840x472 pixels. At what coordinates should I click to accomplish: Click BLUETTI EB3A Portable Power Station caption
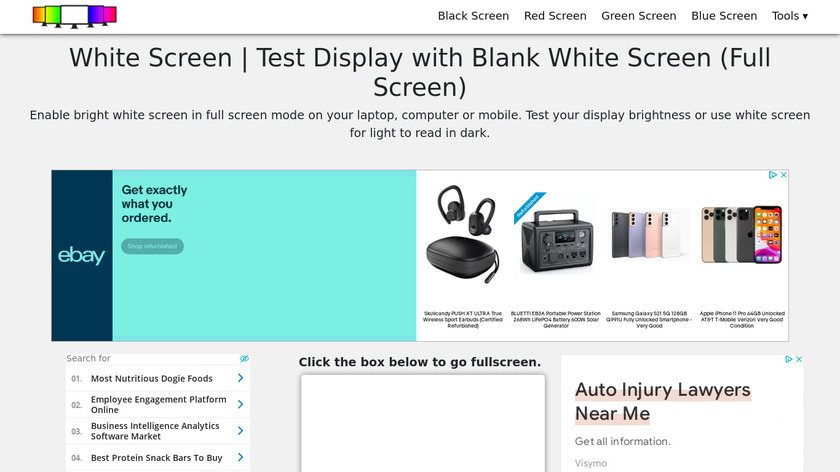coord(556,319)
